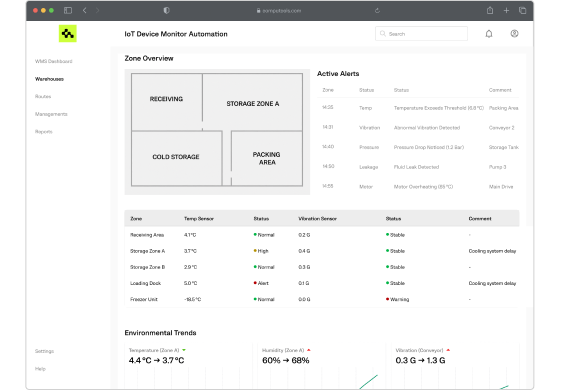The height and width of the screenshot is (390, 561).
Task: Select STORAGE ZONE A on map
Action: pos(253,102)
